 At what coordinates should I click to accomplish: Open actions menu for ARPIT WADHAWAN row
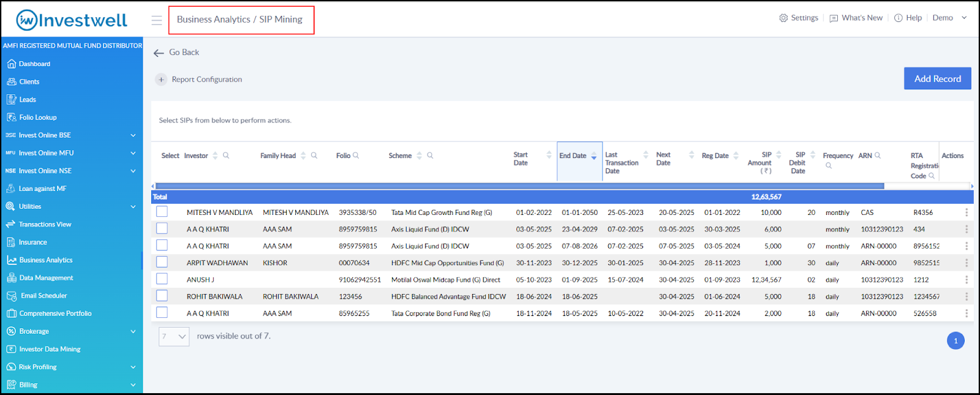tap(967, 263)
